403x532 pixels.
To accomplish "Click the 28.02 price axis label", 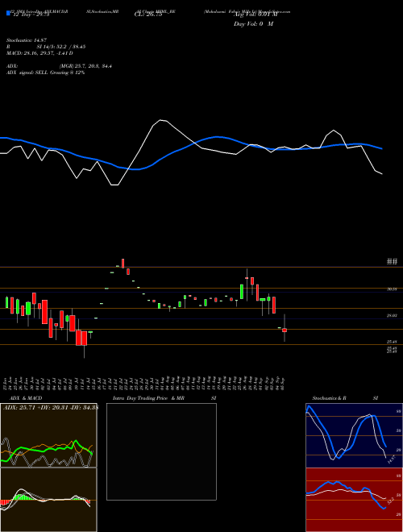I will coord(392,315).
